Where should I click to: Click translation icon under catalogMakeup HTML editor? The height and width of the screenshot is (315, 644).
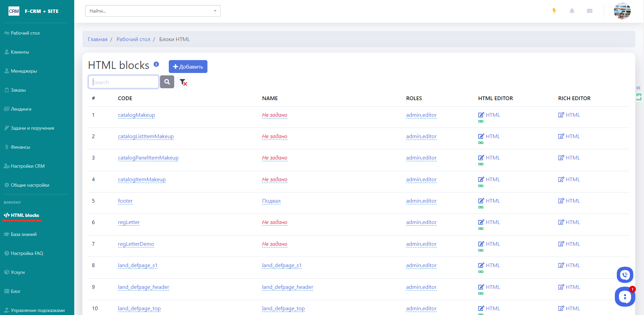(x=481, y=122)
